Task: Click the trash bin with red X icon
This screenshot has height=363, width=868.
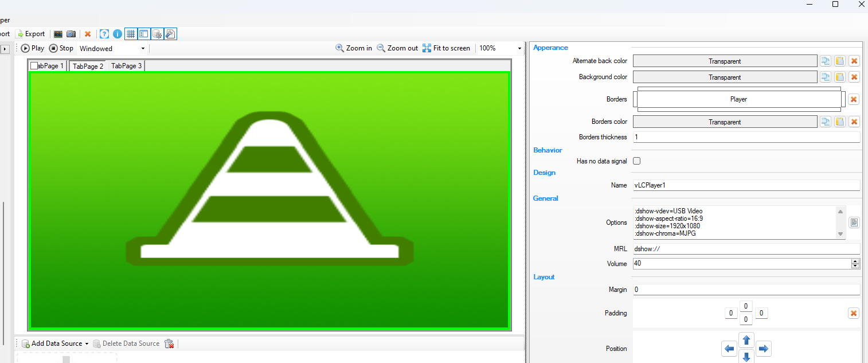Action: 169,344
